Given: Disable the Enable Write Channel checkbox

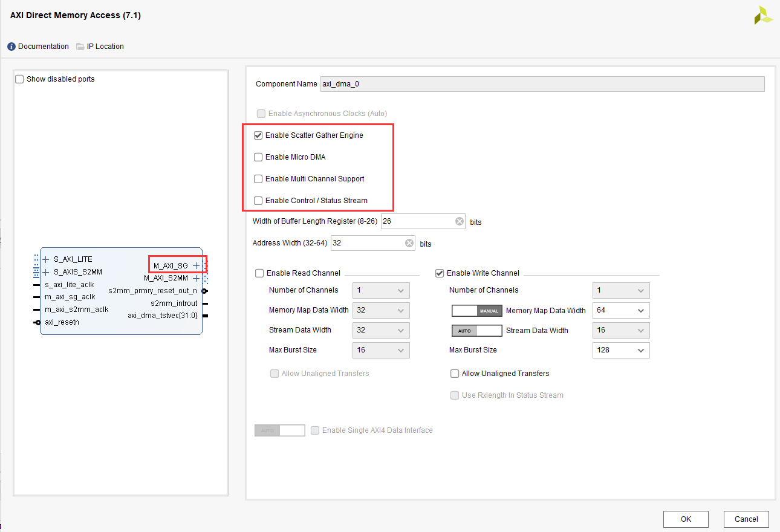Looking at the screenshot, I should tap(440, 273).
